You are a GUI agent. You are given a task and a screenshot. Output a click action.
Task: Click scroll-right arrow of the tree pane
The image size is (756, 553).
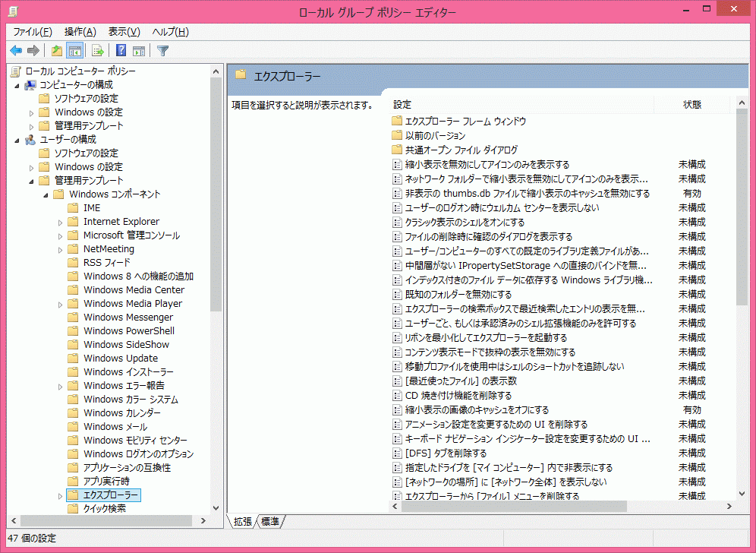(203, 520)
